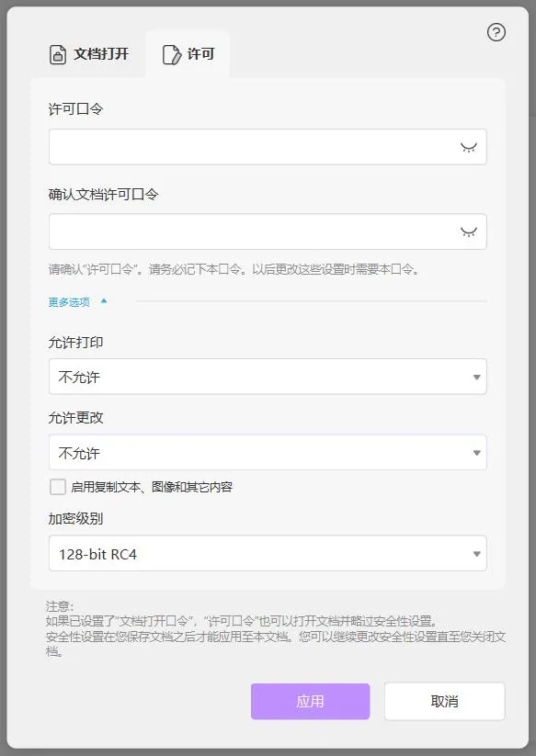Open the 允许更改 combo box showing 不允许
The width and height of the screenshot is (536, 756).
(x=268, y=452)
